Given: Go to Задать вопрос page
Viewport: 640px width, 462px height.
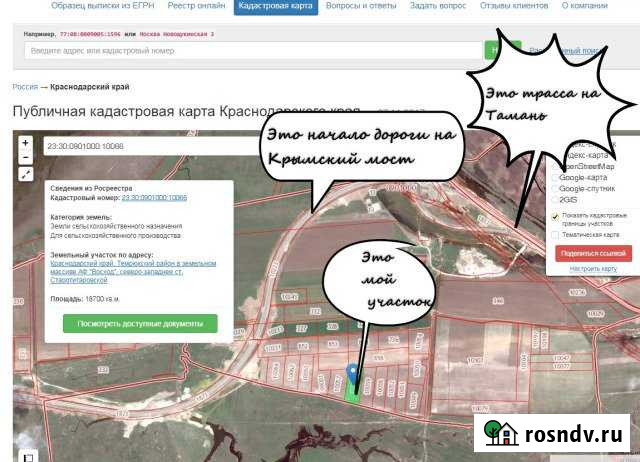Looking at the screenshot, I should (438, 6).
